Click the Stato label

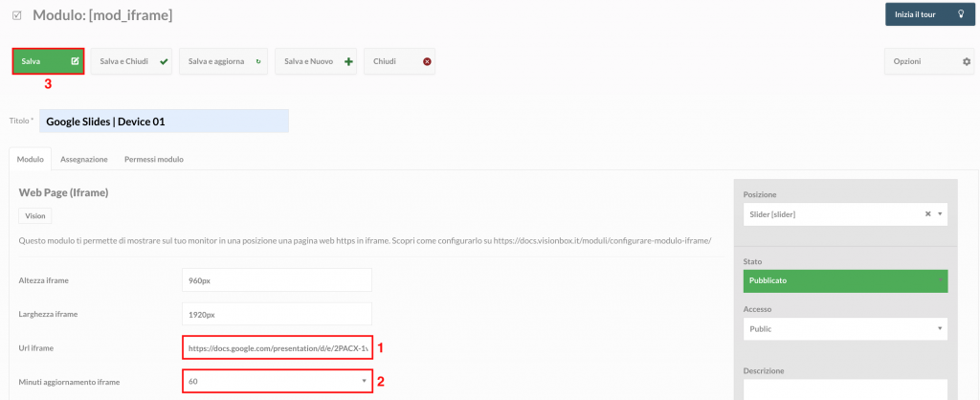753,261
